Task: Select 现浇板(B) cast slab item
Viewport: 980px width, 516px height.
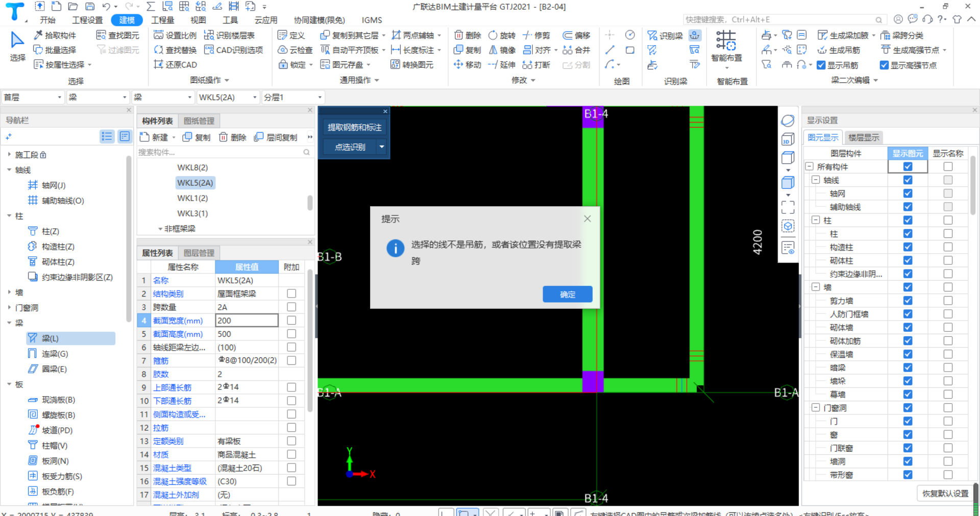Action: (52, 400)
